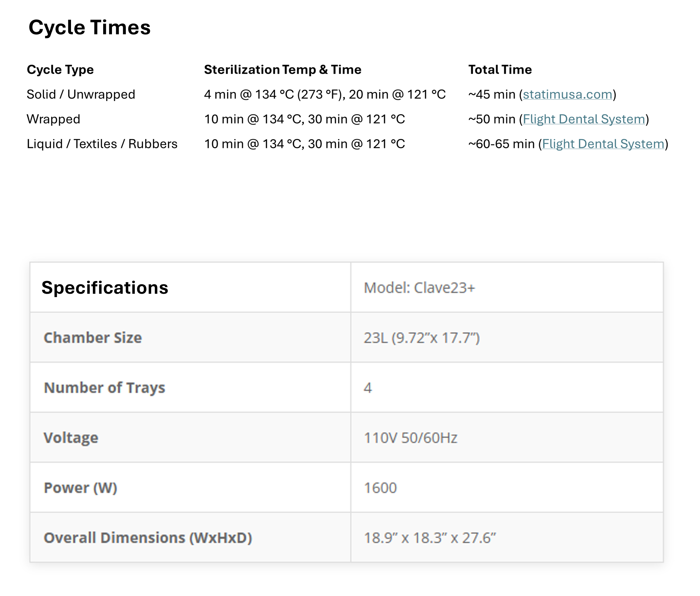Select the 110V 50/60Hz voltage value

pos(410,438)
